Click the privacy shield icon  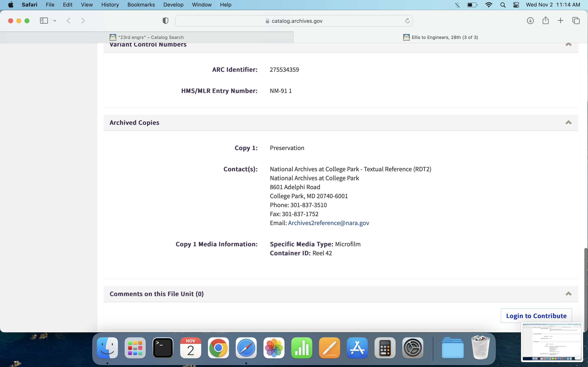(165, 21)
